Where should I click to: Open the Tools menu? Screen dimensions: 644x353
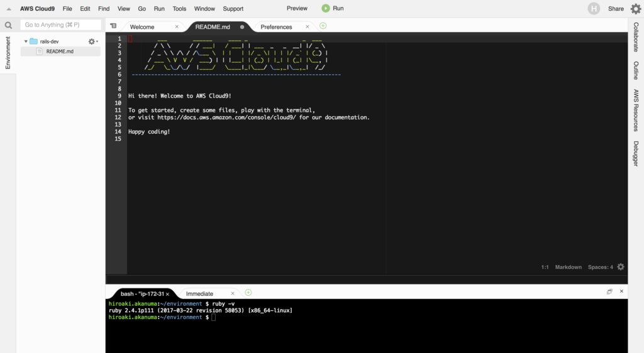[179, 9]
